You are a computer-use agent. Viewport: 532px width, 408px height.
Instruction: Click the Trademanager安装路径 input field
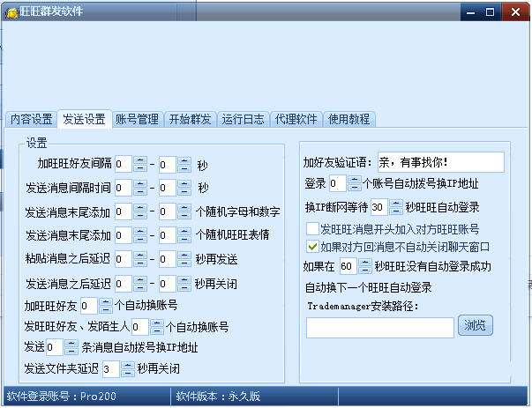click(x=380, y=328)
